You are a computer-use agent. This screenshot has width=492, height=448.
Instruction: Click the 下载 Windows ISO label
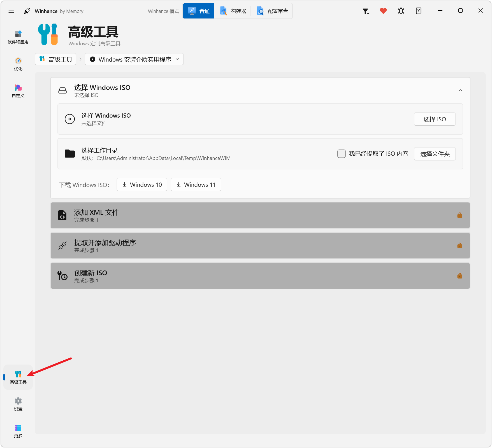84,185
